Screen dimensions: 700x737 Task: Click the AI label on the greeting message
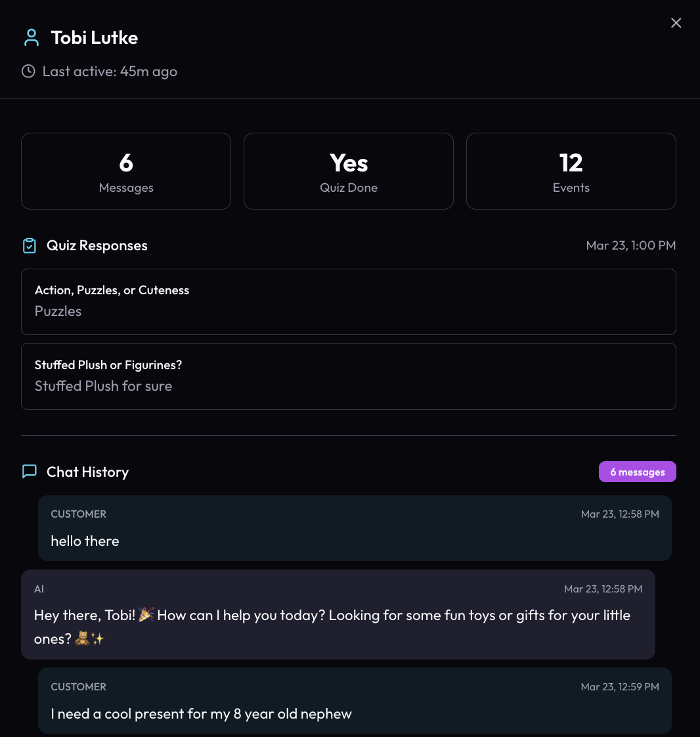pyautogui.click(x=39, y=589)
